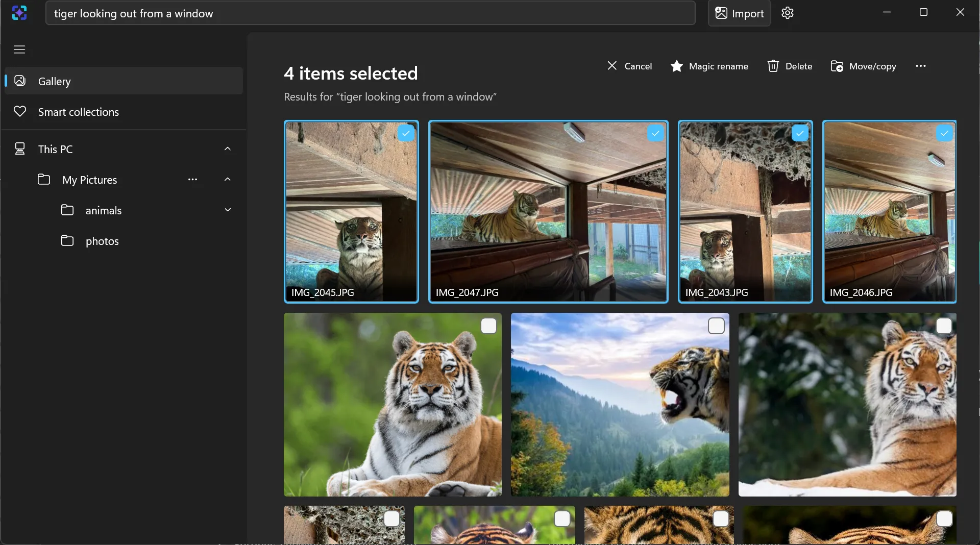Click the Gallery icon in sidebar
Screen dimensions: 980x545
(x=20, y=81)
